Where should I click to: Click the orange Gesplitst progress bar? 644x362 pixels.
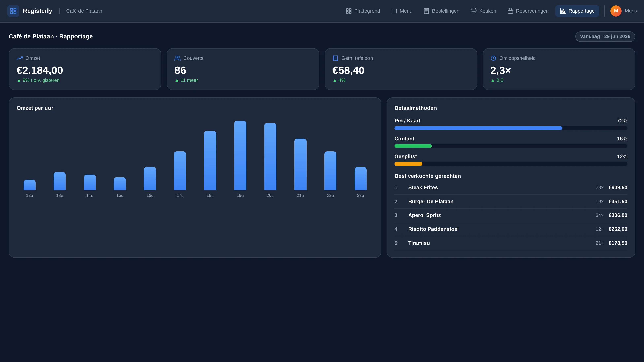point(408,164)
